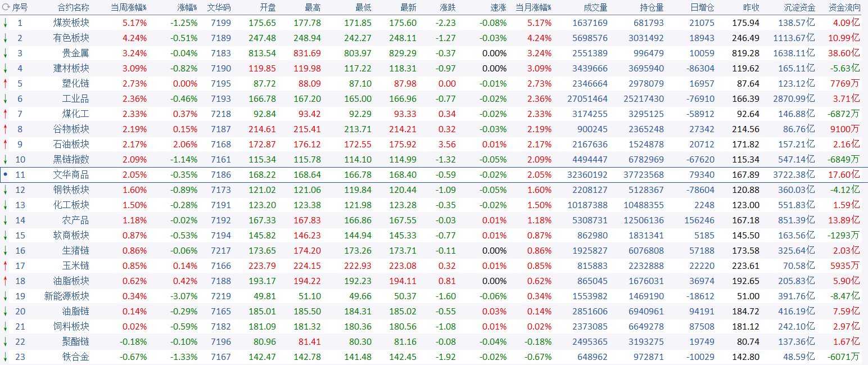868x365 pixels.
Task: Open the 煤炭板块 contract row
Action: 71,23
